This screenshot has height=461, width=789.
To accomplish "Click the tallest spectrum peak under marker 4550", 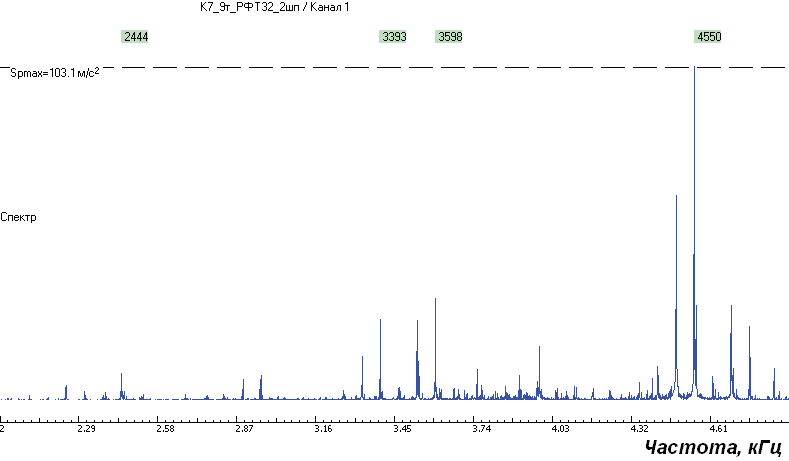I will (694, 232).
